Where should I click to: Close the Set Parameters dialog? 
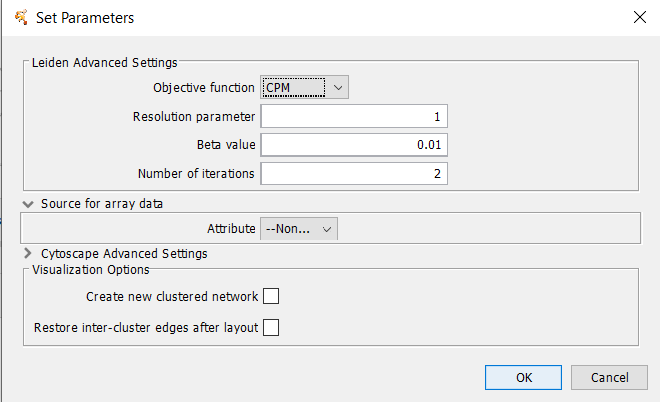click(x=637, y=18)
